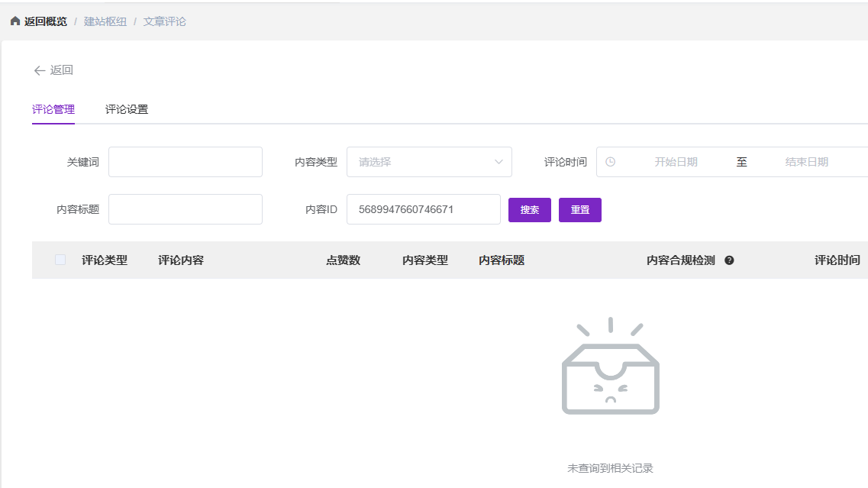Click the clock icon in date range
The image size is (868, 488).
coord(610,162)
